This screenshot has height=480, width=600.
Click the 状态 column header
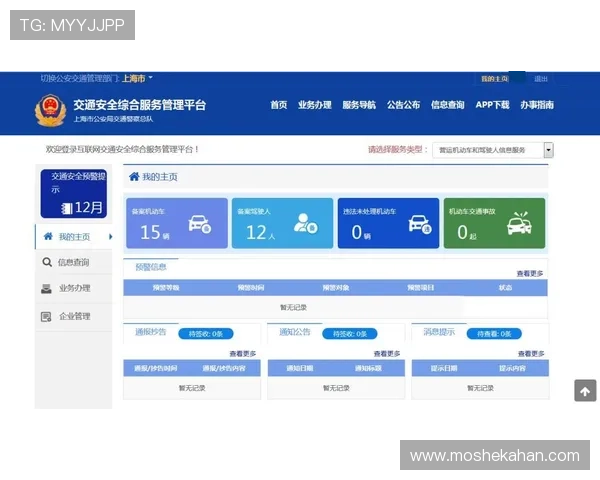point(505,287)
